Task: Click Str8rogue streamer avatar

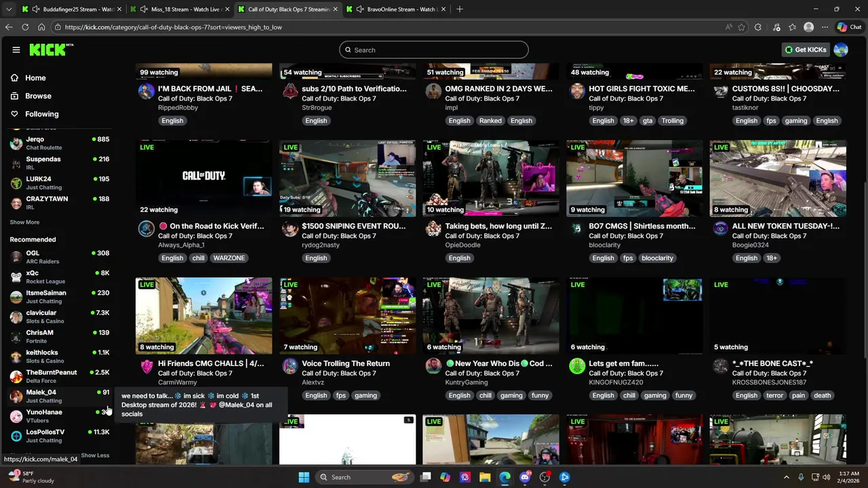Action: tap(290, 91)
